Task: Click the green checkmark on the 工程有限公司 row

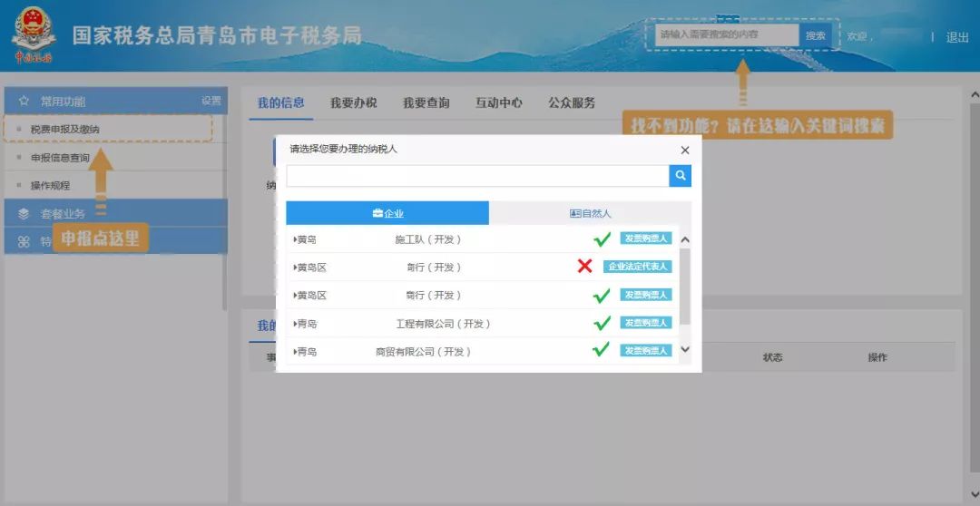Action: coord(602,323)
